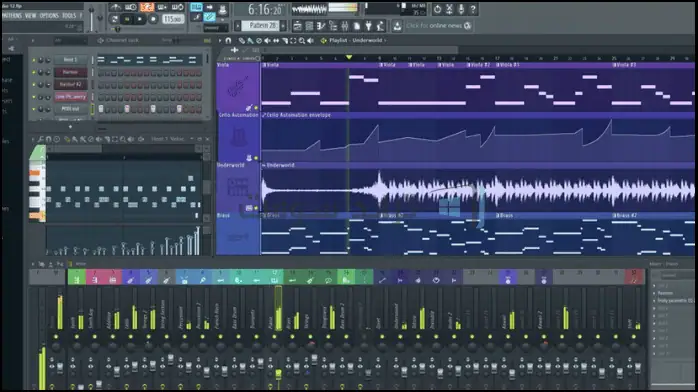The height and width of the screenshot is (392, 698).
Task: Toggle the Cello Automation track mute light
Action: tap(256, 158)
